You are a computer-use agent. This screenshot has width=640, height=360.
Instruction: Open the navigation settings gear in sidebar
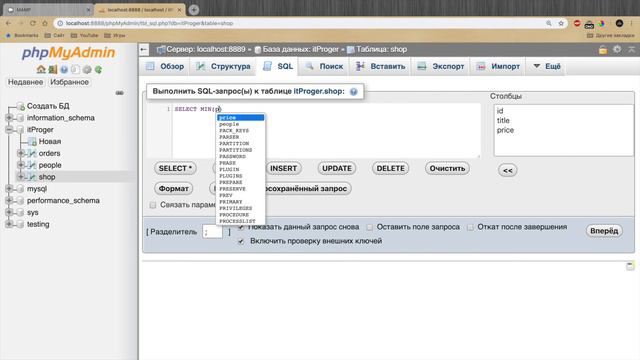(87, 70)
